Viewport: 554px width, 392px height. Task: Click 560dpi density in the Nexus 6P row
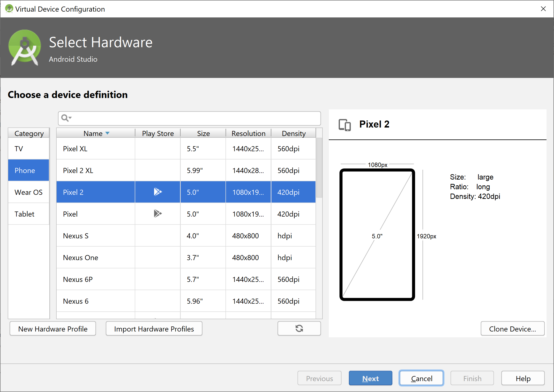click(x=293, y=279)
